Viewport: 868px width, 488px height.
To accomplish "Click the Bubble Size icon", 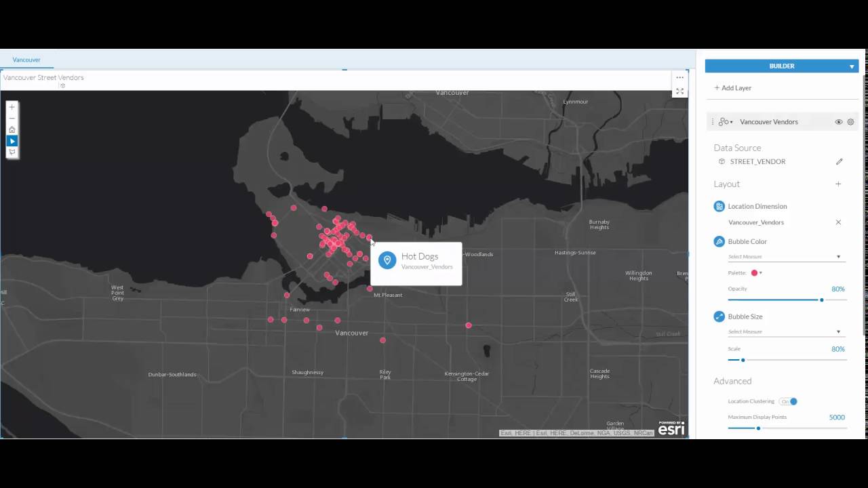I will pyautogui.click(x=719, y=317).
